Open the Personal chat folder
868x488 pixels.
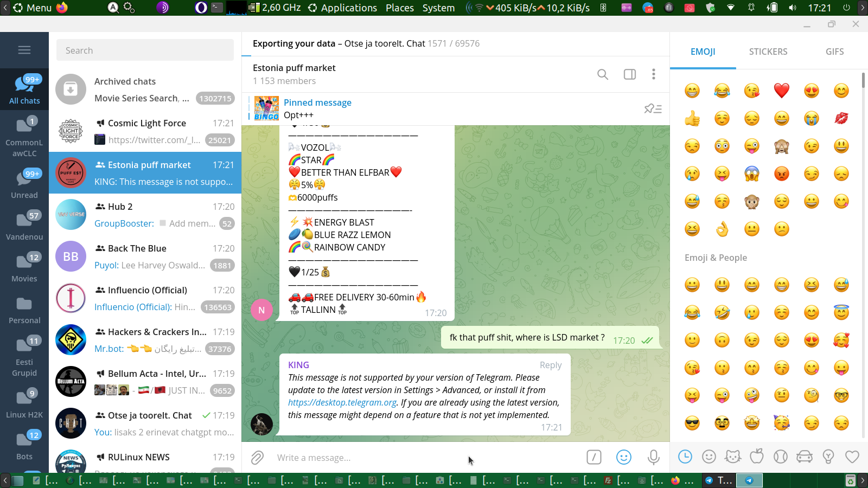click(x=24, y=310)
